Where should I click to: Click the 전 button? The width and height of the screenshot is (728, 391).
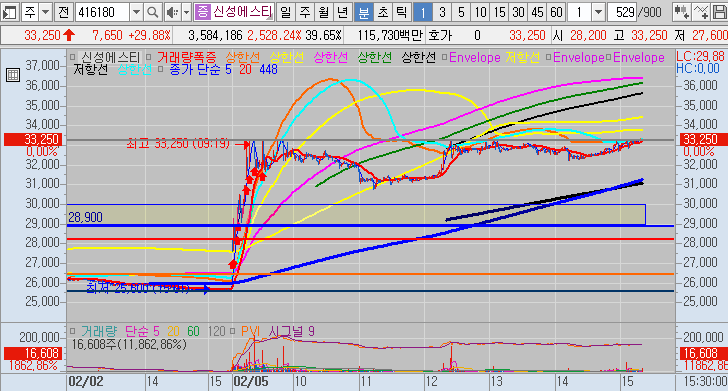coord(64,12)
